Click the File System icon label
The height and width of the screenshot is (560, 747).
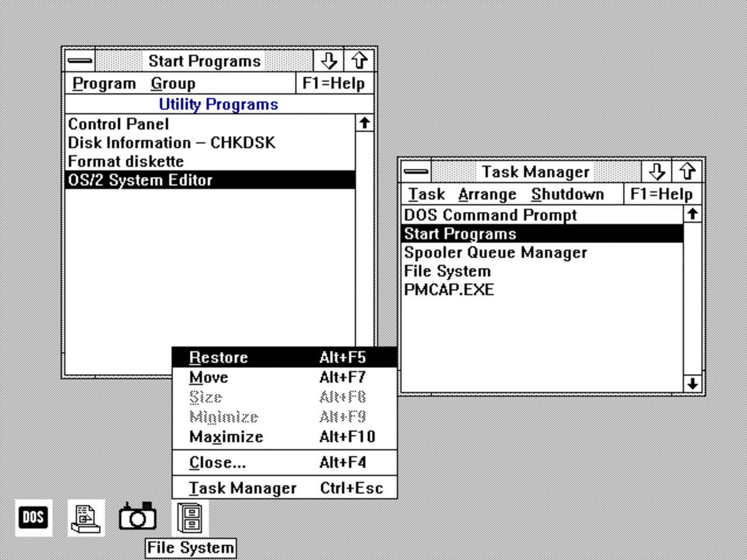[x=191, y=548]
